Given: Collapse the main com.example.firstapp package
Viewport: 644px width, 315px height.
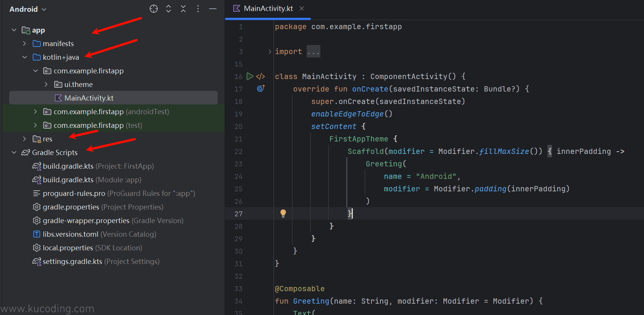Looking at the screenshot, I should click(x=36, y=71).
